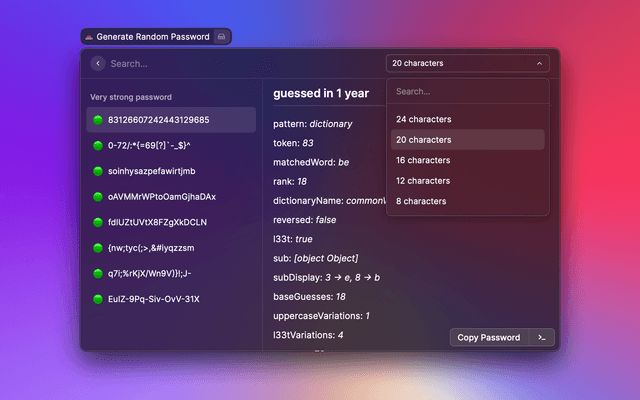Viewport: 640px width, 400px height.
Task: Select the 16 characters option
Action: click(423, 160)
